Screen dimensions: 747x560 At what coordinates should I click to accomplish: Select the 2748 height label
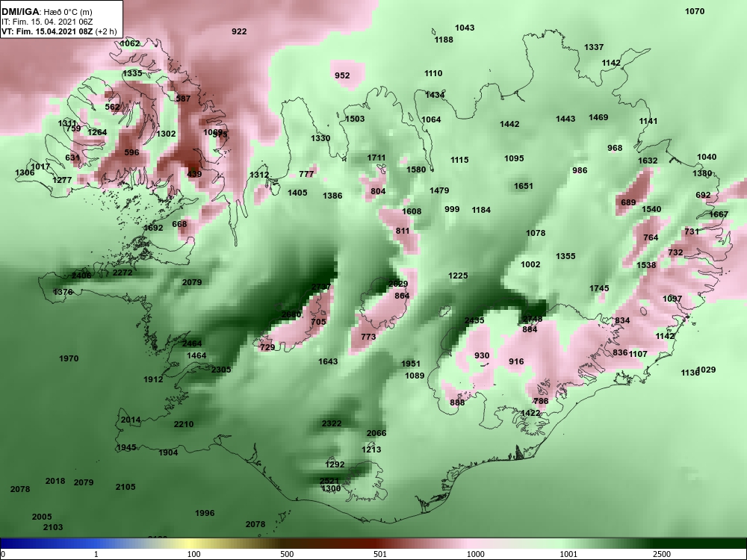(x=532, y=320)
